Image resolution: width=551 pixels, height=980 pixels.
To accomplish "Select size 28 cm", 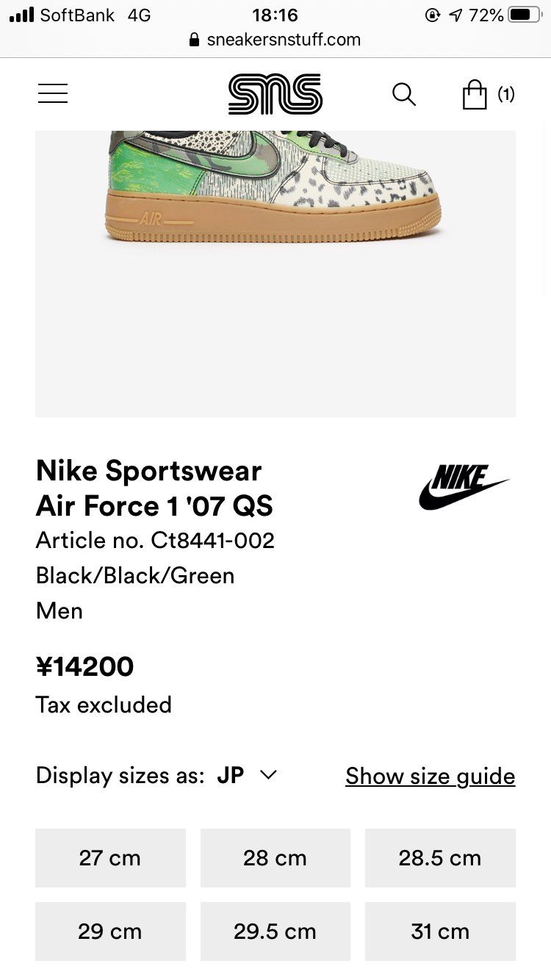I will pyautogui.click(x=275, y=858).
